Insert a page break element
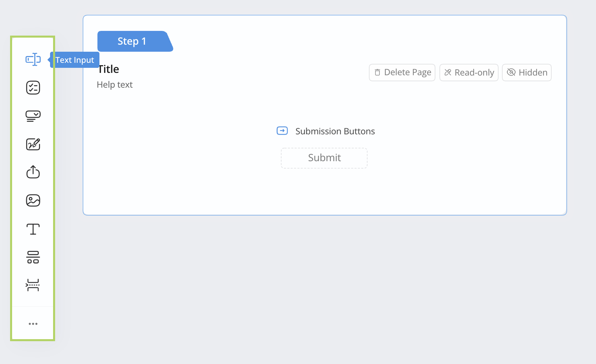Screen dimensions: 596x364 point(33,285)
